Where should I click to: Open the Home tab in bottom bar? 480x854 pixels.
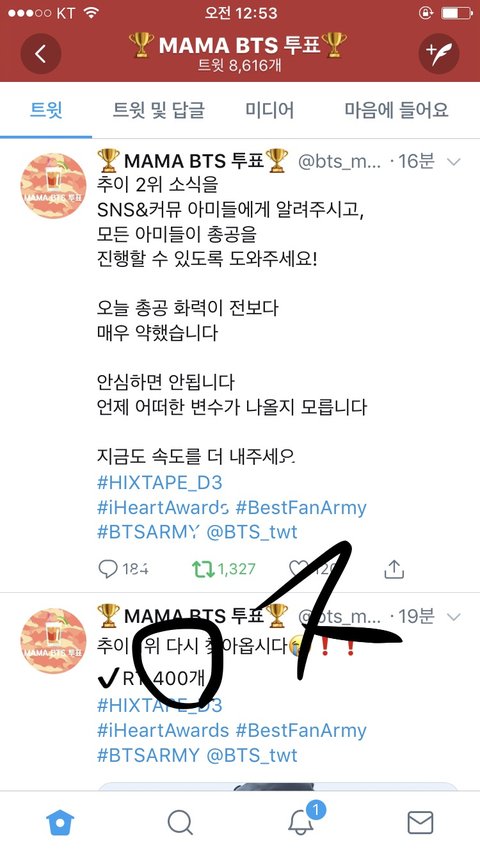coord(60,822)
